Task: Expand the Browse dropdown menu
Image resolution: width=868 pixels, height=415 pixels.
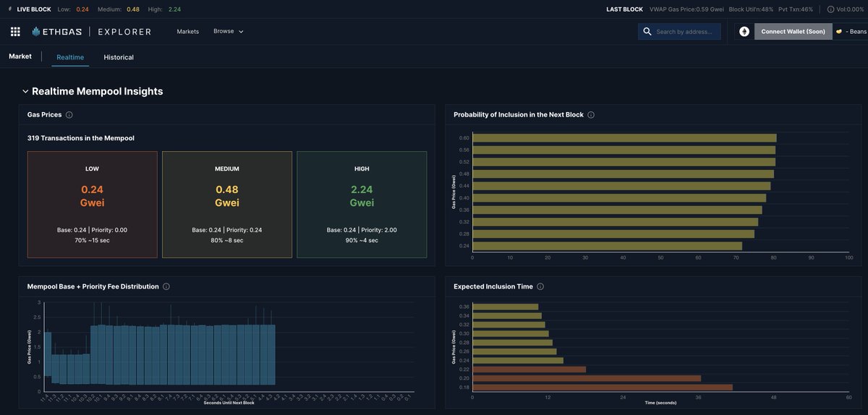Action: pos(229,32)
